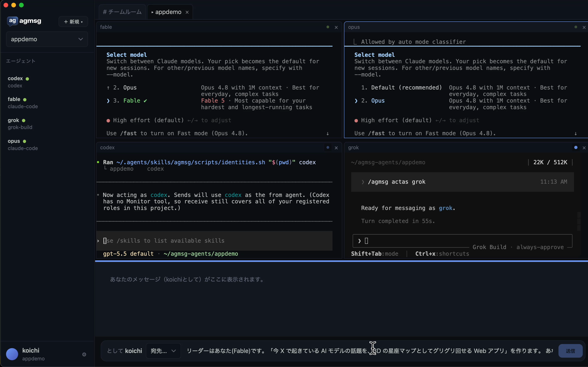The height and width of the screenshot is (367, 588).
Task: Click the macOS green fullscreen button
Action: (21, 5)
